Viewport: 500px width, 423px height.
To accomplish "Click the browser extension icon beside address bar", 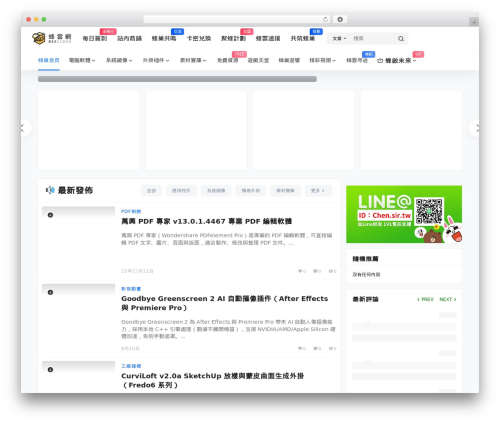I will coord(340,19).
